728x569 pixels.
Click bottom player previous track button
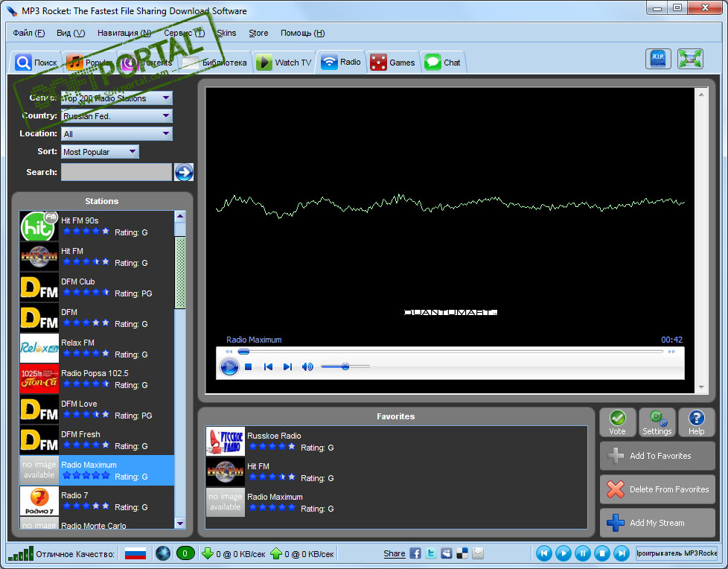(544, 553)
